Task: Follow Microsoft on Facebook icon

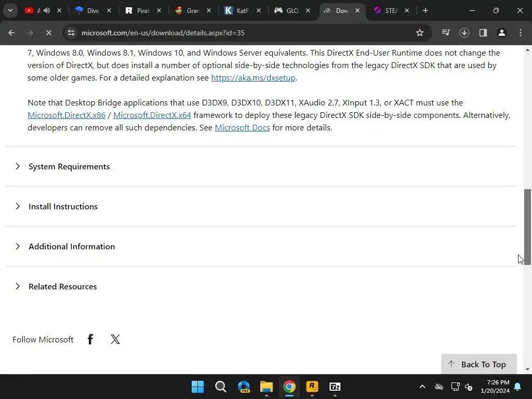Action: tap(90, 339)
